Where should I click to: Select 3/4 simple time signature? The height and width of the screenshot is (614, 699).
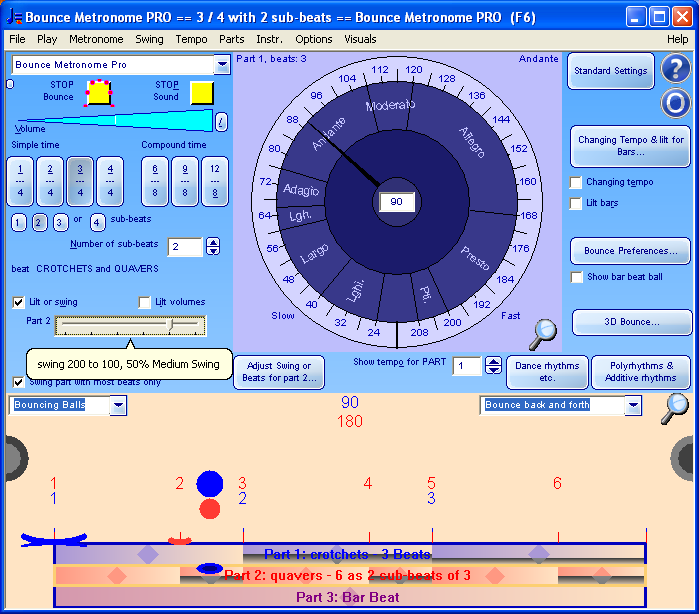click(80, 181)
